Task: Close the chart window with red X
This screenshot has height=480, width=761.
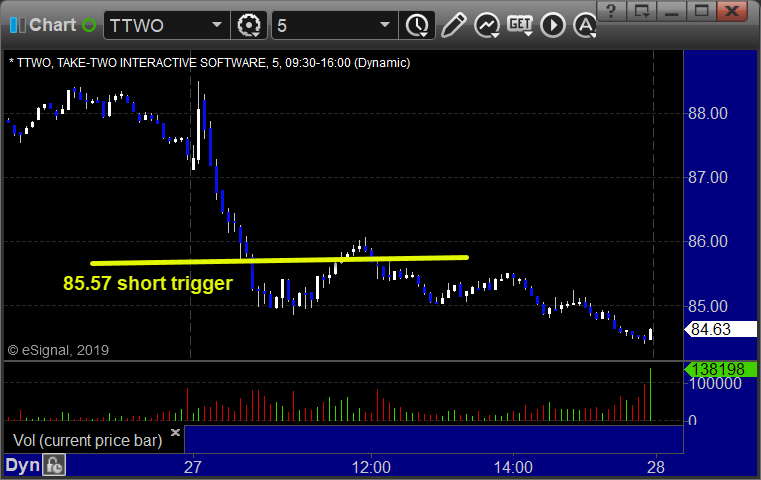Action: 732,10
